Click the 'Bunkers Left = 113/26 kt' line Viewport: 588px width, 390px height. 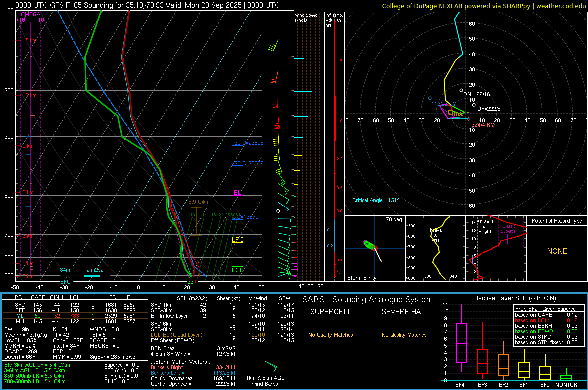(x=193, y=373)
